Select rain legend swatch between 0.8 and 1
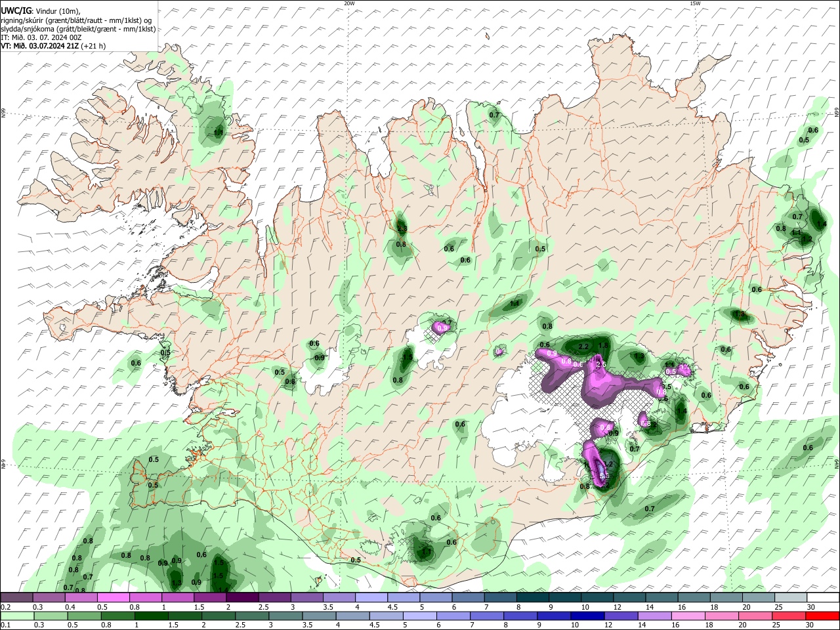 point(117,616)
